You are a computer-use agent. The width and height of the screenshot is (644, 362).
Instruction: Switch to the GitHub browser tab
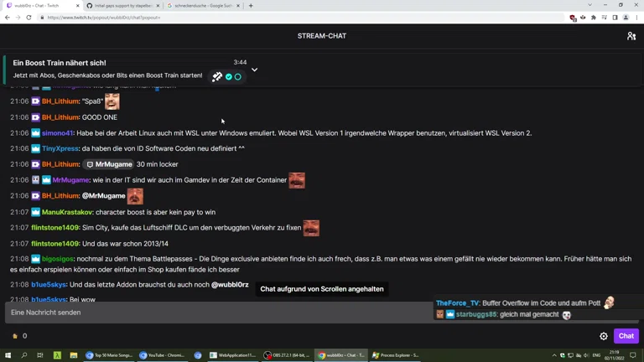tap(122, 5)
